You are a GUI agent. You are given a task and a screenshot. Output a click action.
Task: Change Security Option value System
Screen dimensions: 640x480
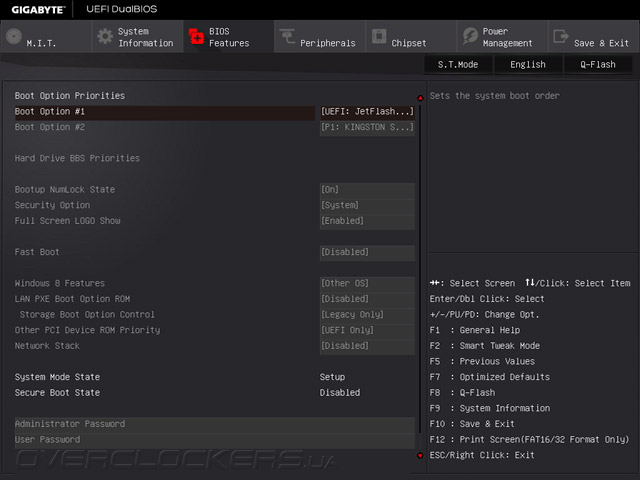(x=367, y=205)
